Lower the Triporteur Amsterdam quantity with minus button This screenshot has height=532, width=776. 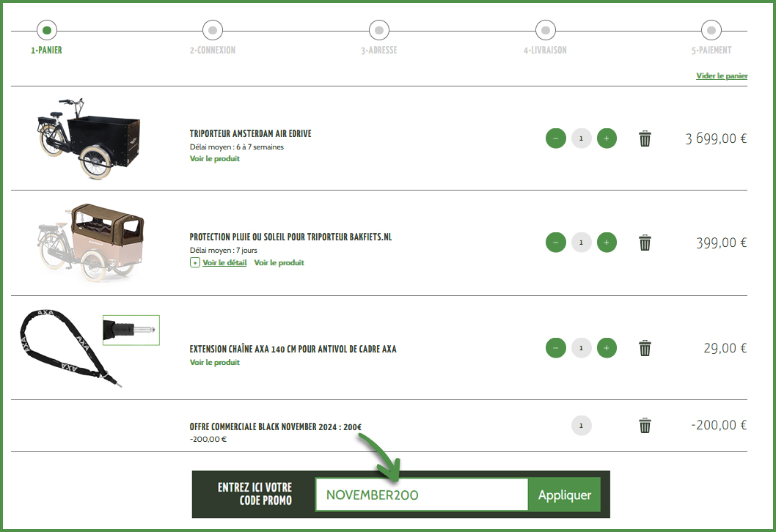[x=555, y=138]
